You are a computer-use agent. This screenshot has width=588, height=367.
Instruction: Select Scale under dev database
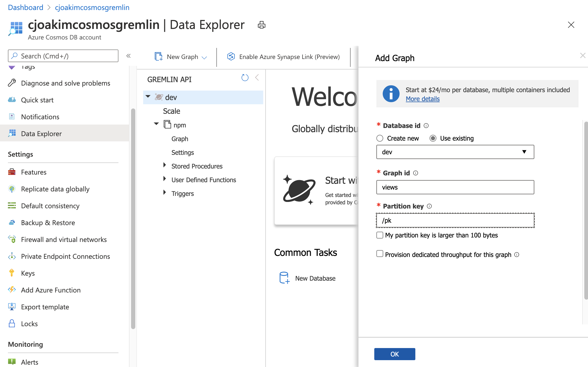172,111
